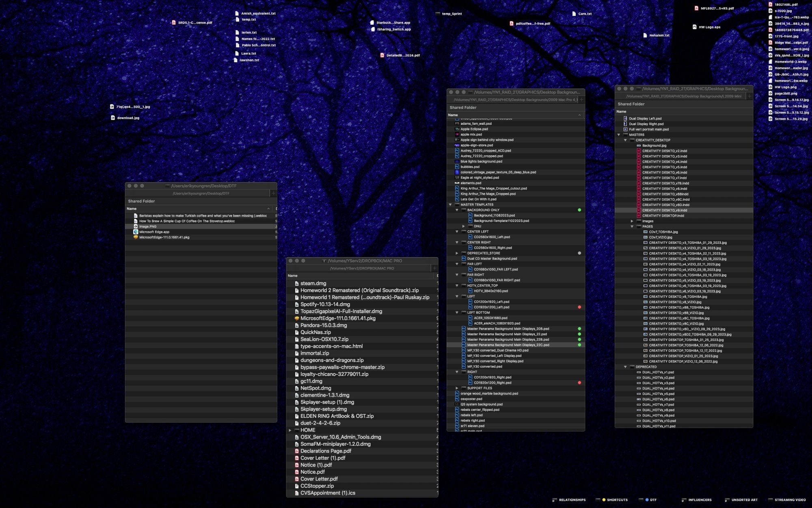Screen dimensions: 812x508
Task: Click the Starbuck...Share.app desktop icon
Action: point(372,23)
